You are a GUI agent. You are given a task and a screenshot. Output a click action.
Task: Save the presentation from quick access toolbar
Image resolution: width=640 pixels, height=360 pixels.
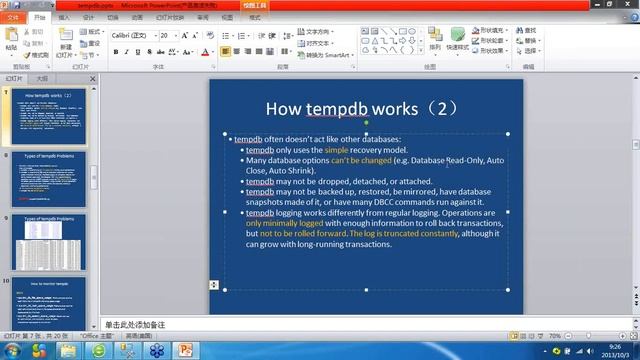[x=17, y=5]
